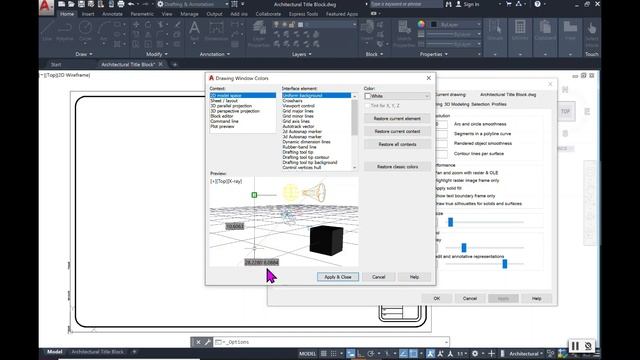Click the Match Properties icon
640x360 pixels.
point(404,33)
